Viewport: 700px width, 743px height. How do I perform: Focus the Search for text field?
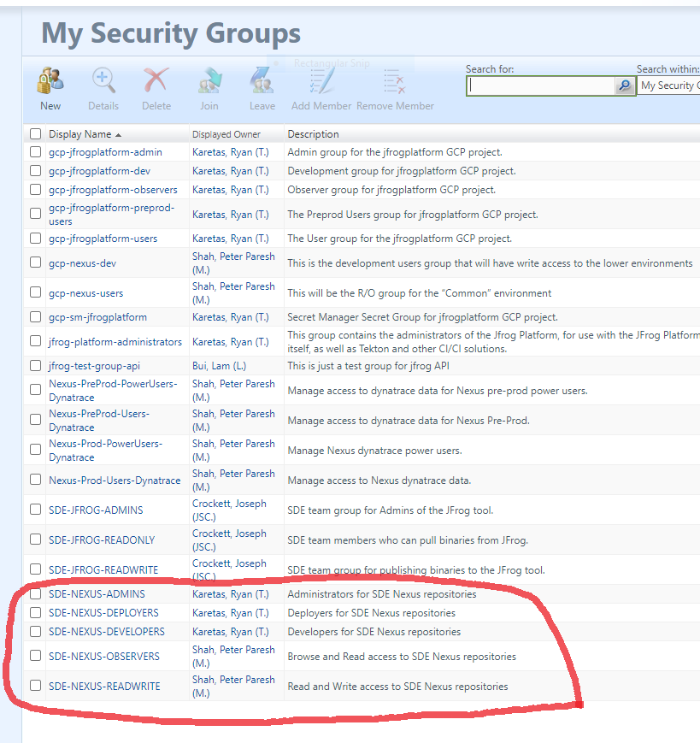click(x=541, y=86)
